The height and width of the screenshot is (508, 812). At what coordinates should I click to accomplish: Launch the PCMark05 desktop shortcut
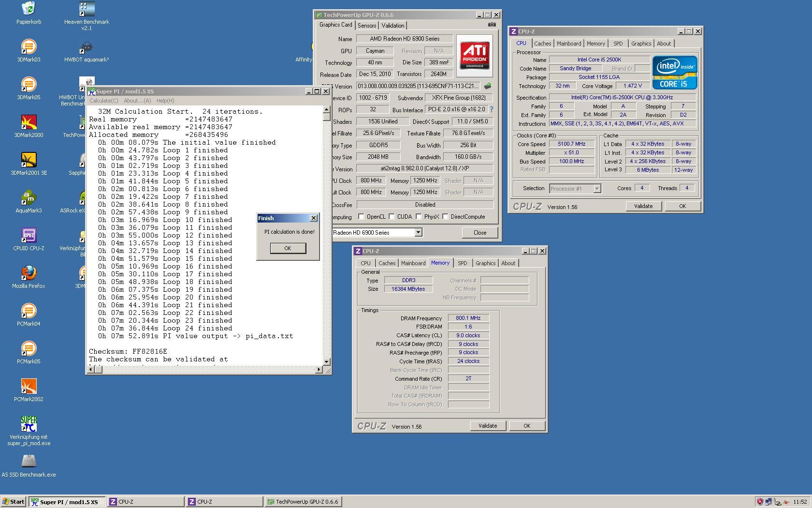pos(29,348)
